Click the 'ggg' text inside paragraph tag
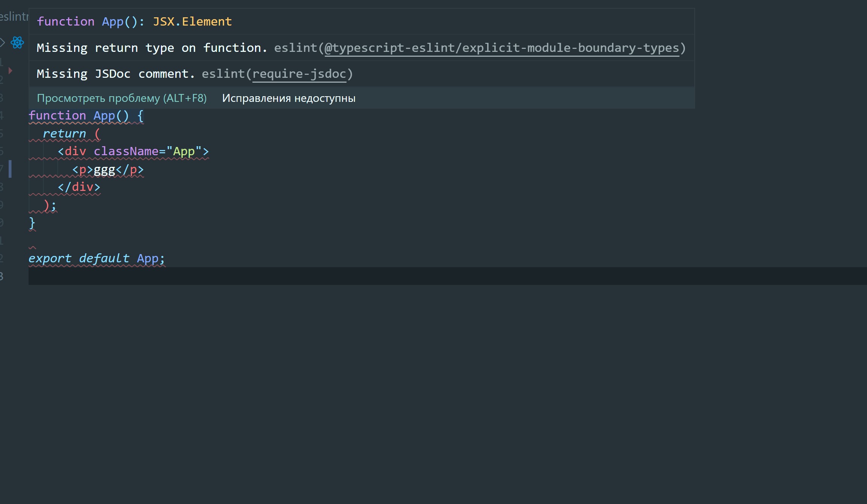The height and width of the screenshot is (504, 867). pos(104,170)
